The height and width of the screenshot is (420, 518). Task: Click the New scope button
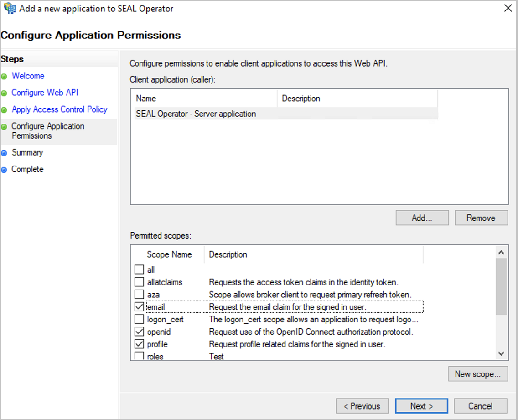pyautogui.click(x=477, y=373)
